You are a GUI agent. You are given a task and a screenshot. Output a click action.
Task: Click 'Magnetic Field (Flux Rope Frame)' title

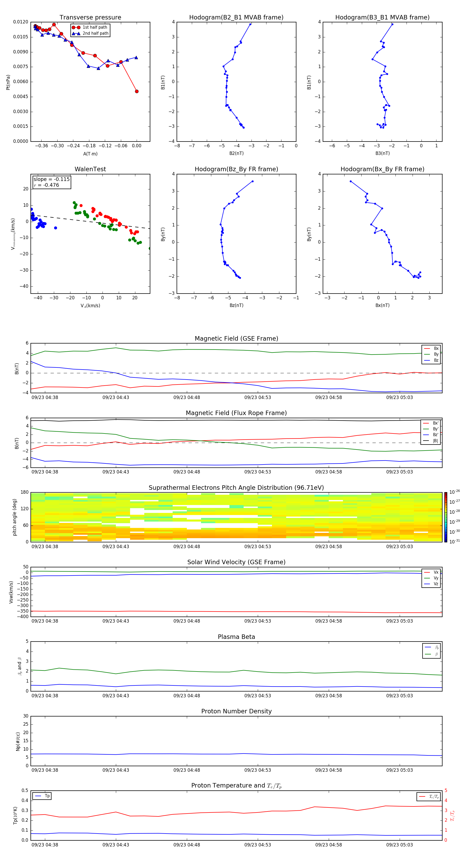click(x=236, y=413)
